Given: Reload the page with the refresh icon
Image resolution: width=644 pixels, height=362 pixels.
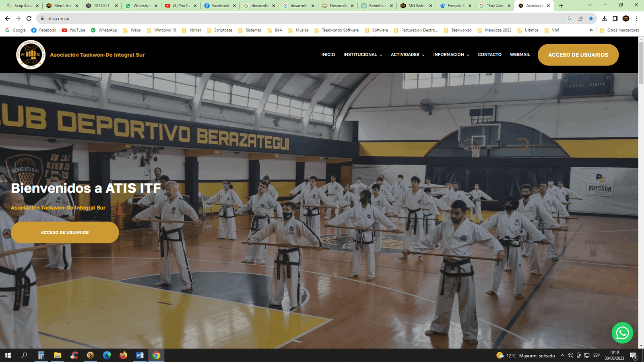Looking at the screenshot, I should (x=29, y=19).
